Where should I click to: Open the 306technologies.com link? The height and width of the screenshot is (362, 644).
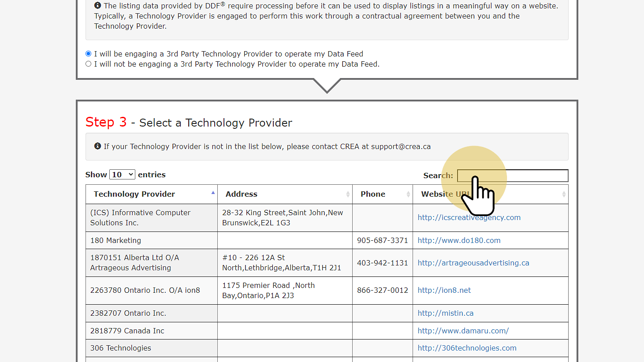click(467, 348)
